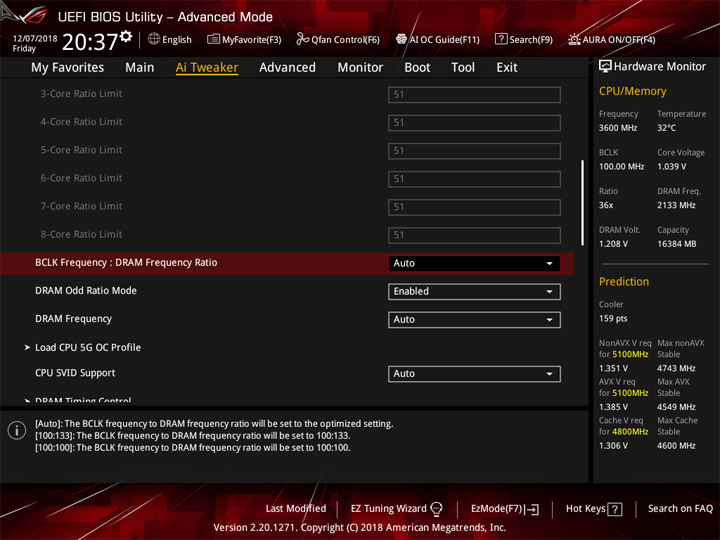720x540 pixels.
Task: Open the Monitor tab
Action: 360,68
